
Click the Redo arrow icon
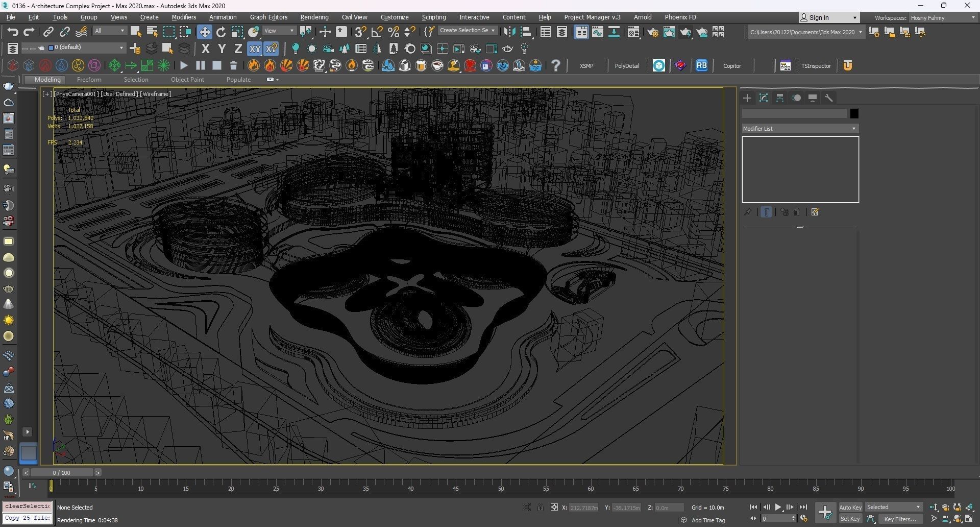pyautogui.click(x=29, y=32)
